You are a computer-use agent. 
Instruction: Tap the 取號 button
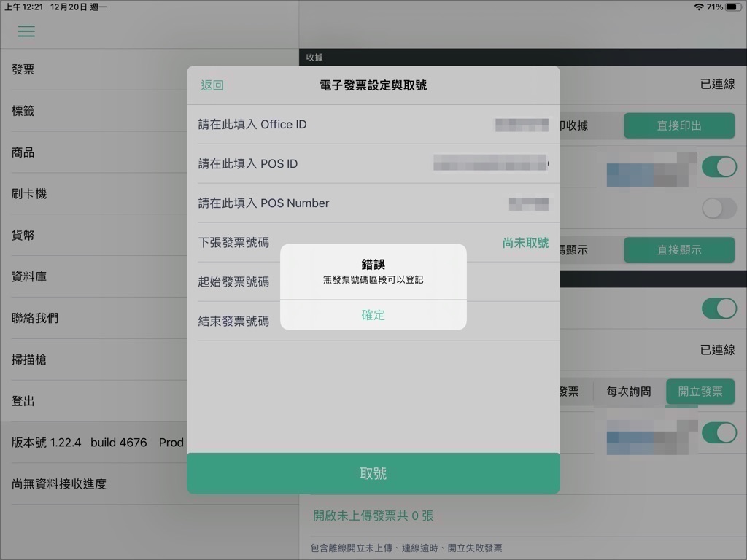coord(373,473)
